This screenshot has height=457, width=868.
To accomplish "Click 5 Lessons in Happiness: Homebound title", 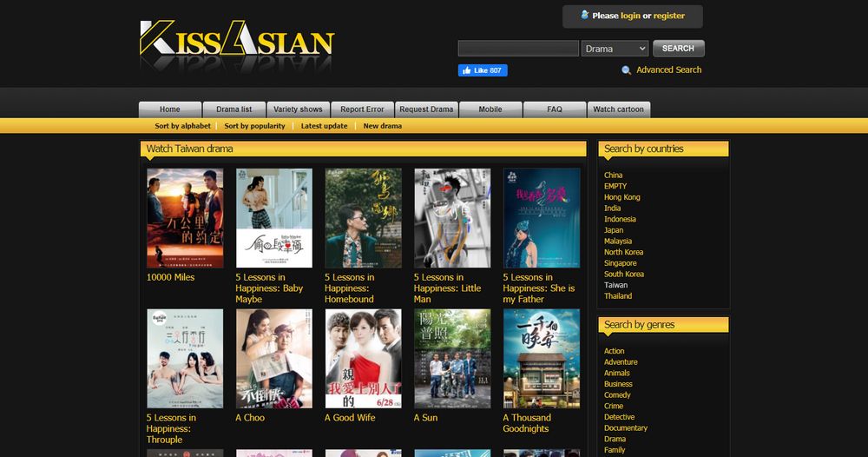I will [349, 288].
